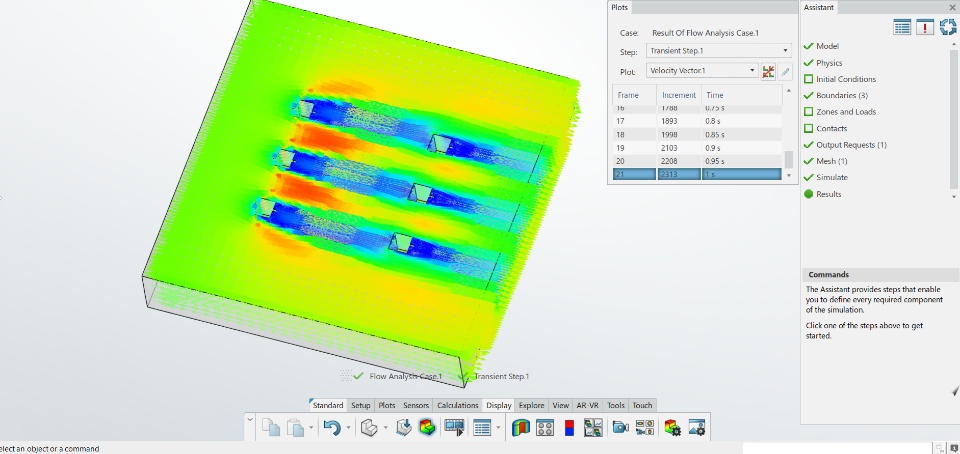Click the crossed-out plot icon beside Velocity Vector.1
This screenshot has height=454, width=960.
[768, 71]
